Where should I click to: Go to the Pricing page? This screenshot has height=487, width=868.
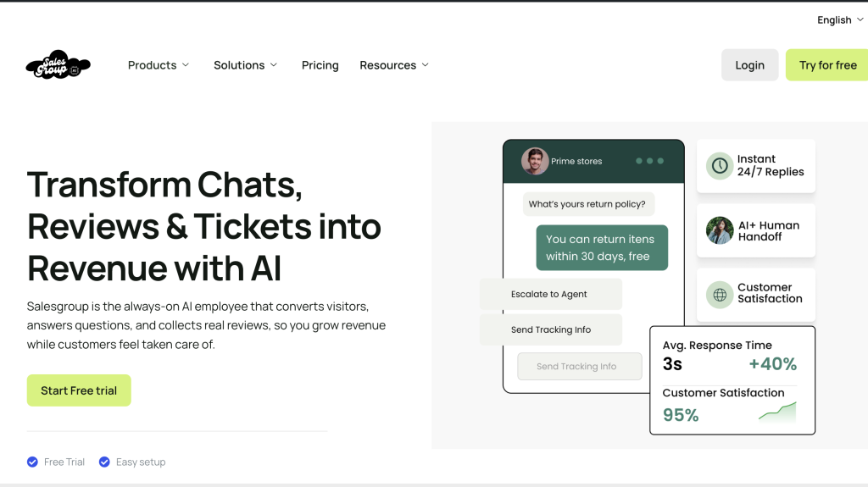pos(320,65)
